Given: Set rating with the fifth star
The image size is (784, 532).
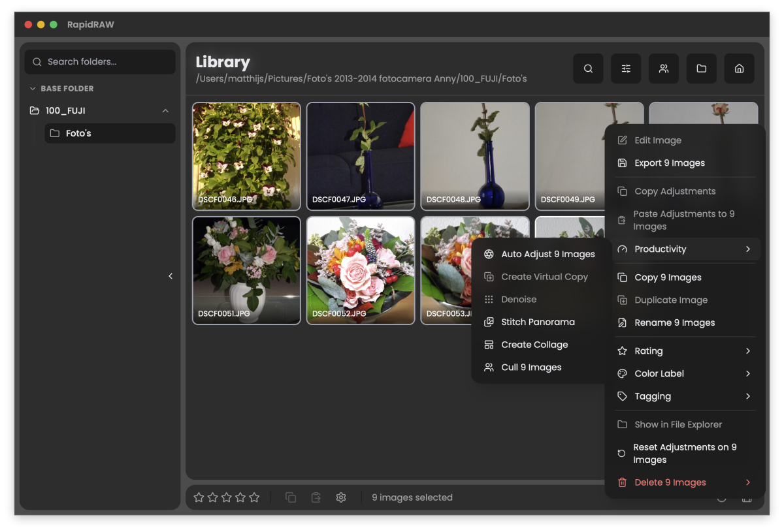Looking at the screenshot, I should pos(254,497).
